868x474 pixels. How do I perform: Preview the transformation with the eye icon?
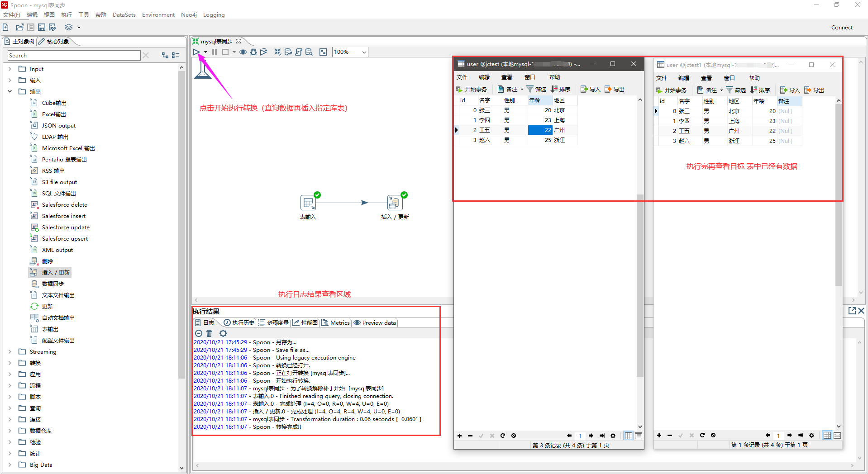tap(243, 52)
